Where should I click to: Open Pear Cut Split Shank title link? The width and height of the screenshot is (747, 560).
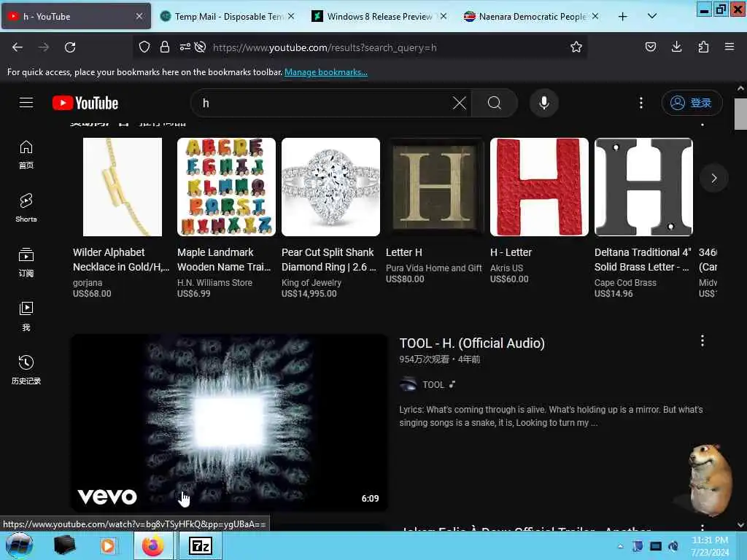click(329, 260)
